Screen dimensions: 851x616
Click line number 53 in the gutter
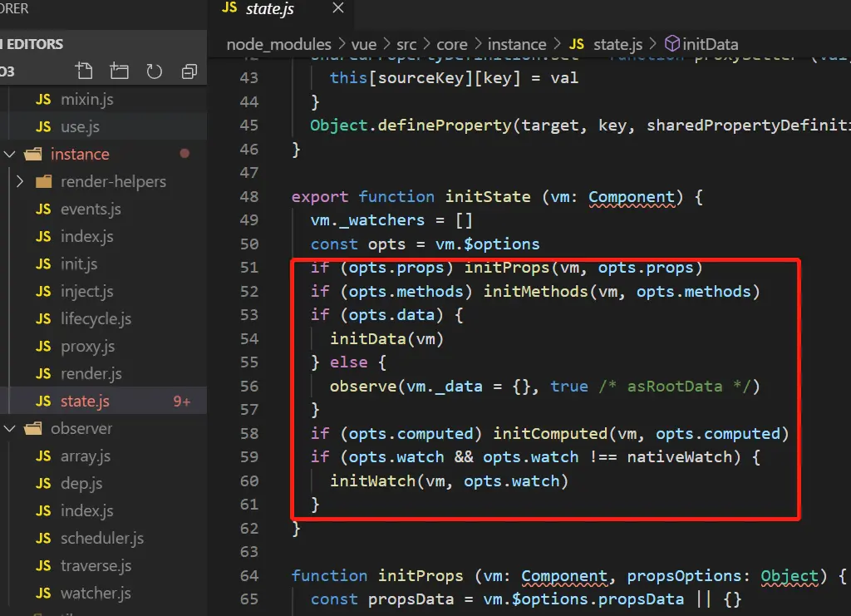(248, 315)
